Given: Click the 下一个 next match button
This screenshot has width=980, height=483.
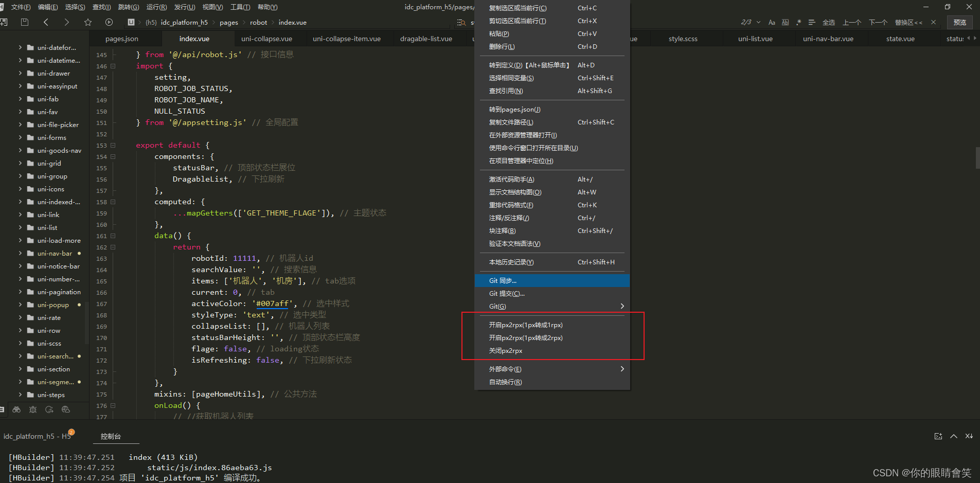Looking at the screenshot, I should pyautogui.click(x=878, y=22).
